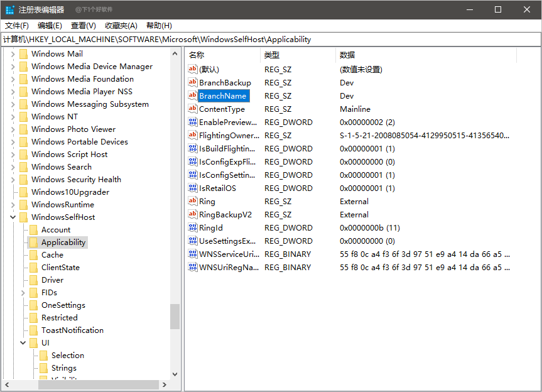Select the OneSettings subkey
The height and width of the screenshot is (392, 542).
pos(63,305)
